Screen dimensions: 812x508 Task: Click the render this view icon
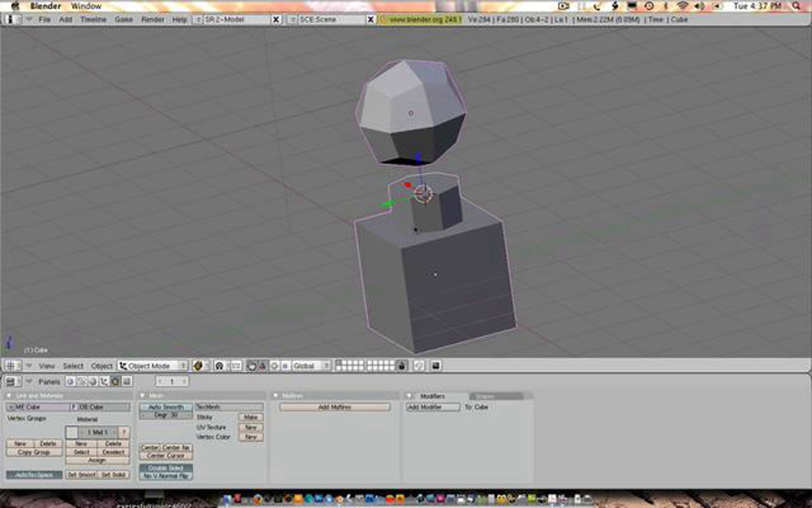tap(436, 366)
